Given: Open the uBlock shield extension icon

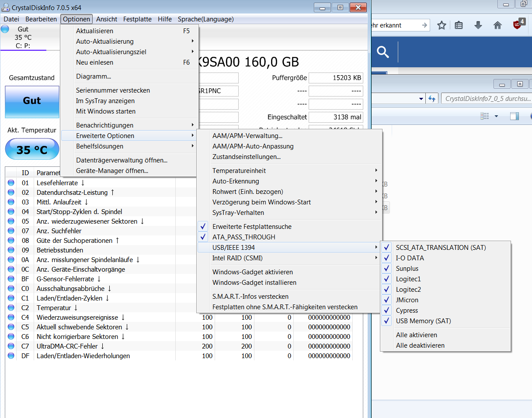Looking at the screenshot, I should point(518,24).
